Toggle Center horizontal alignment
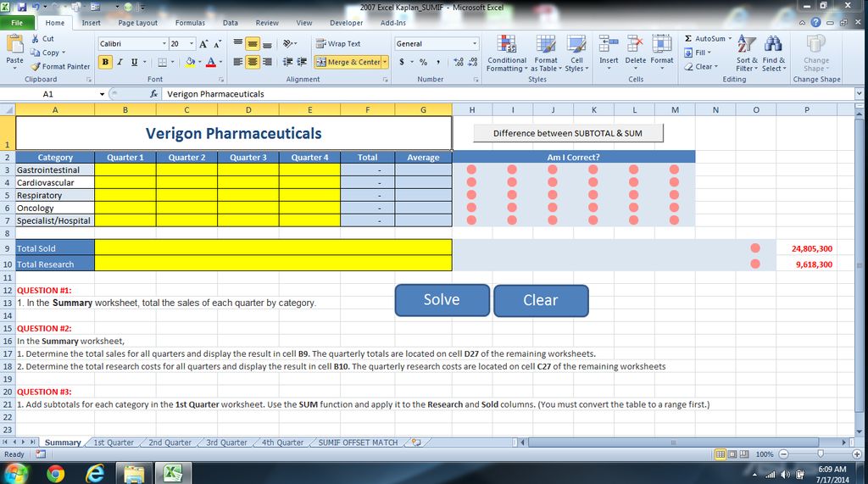This screenshot has width=868, height=484. click(x=253, y=62)
